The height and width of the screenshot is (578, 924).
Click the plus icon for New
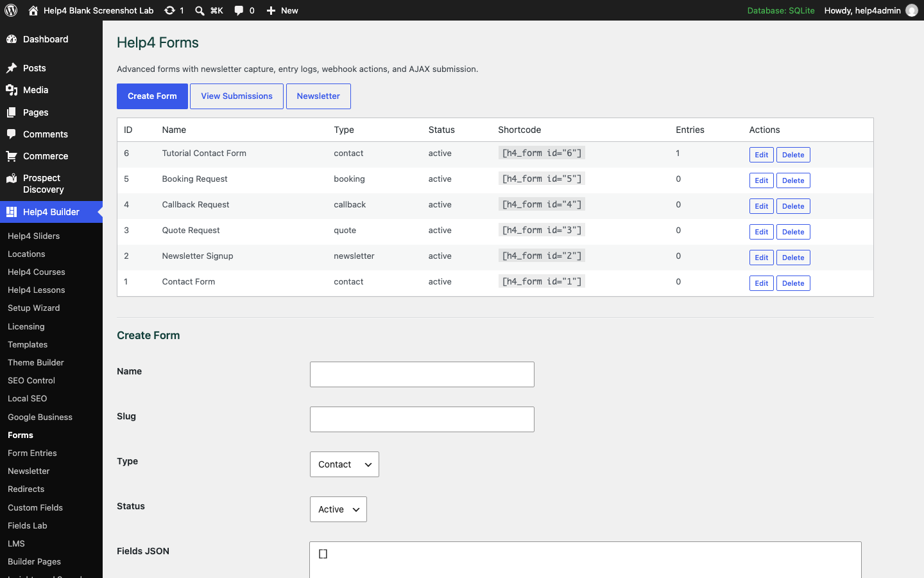pos(271,10)
